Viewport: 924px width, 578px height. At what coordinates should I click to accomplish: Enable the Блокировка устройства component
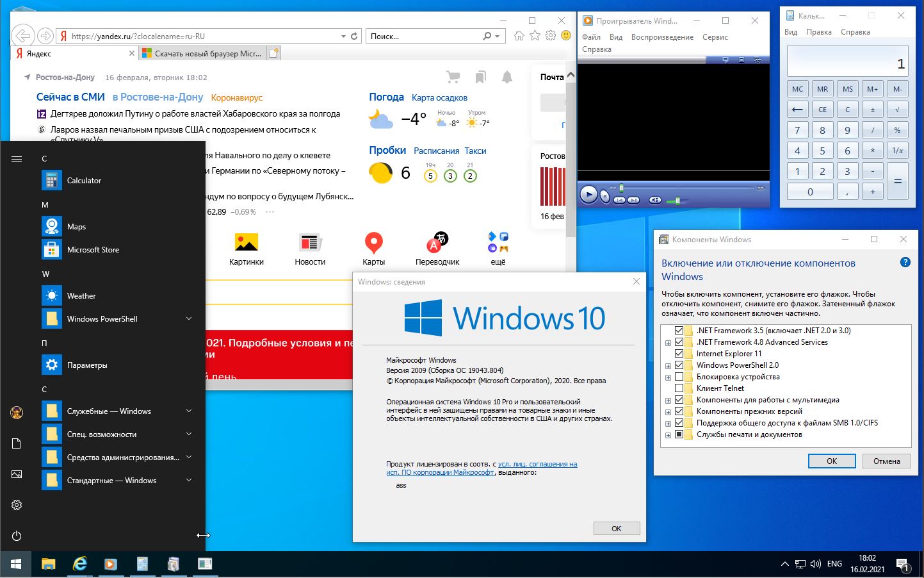coord(679,377)
